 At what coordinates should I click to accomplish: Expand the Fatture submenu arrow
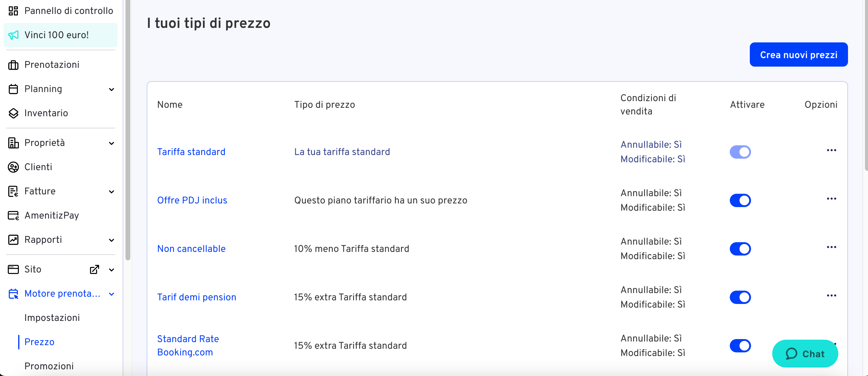point(112,192)
